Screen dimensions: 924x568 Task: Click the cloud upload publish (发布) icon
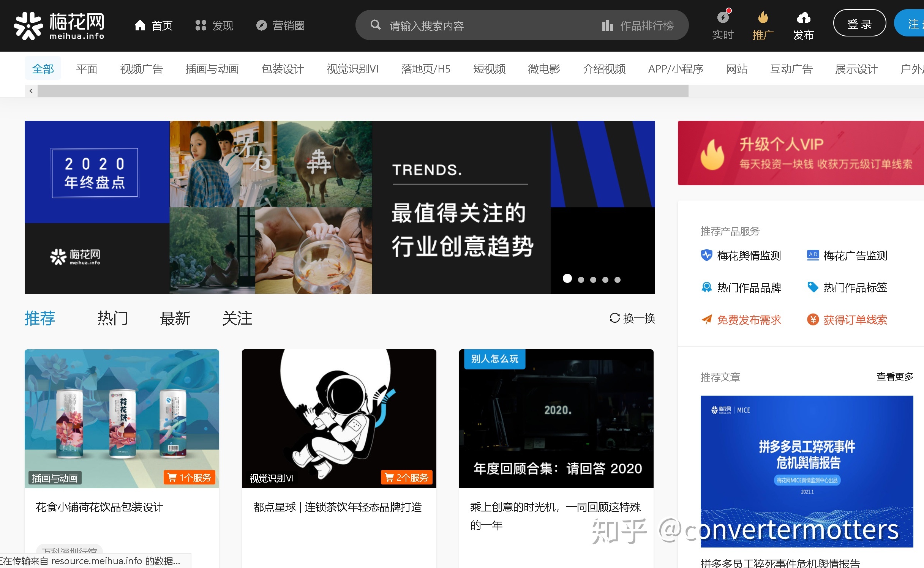click(x=803, y=17)
